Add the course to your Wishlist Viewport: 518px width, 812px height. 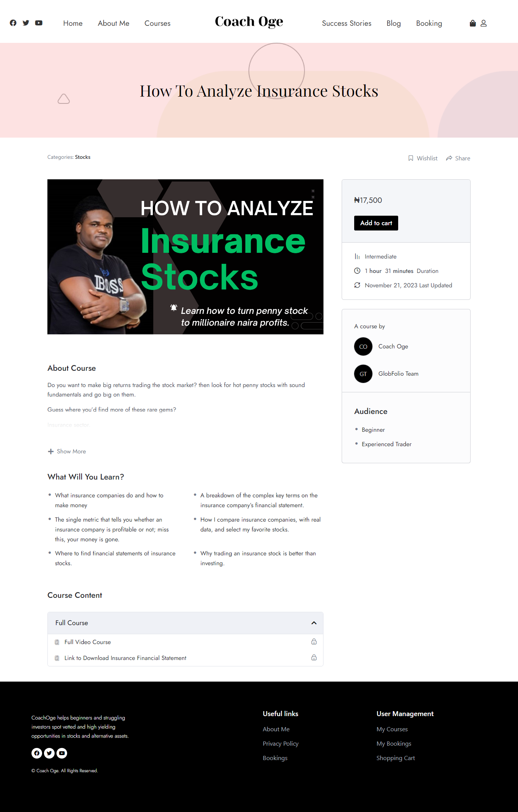coord(422,158)
